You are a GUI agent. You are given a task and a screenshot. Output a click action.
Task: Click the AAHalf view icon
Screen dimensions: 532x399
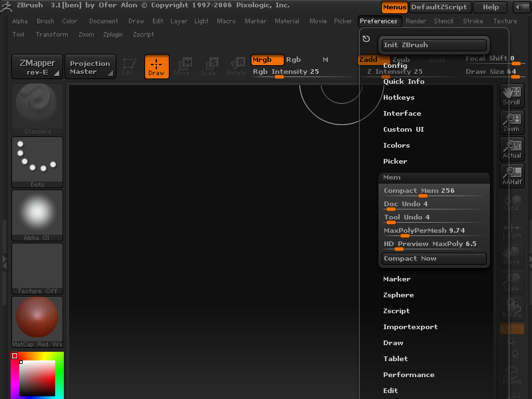click(511, 176)
